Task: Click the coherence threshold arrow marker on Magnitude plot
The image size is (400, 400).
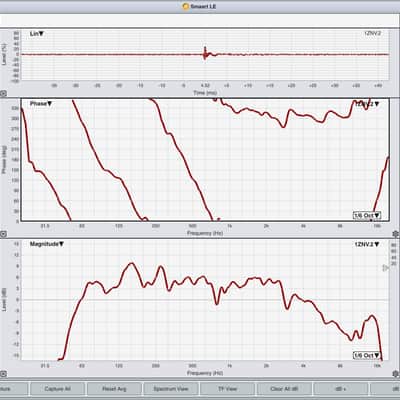Action: [385, 268]
